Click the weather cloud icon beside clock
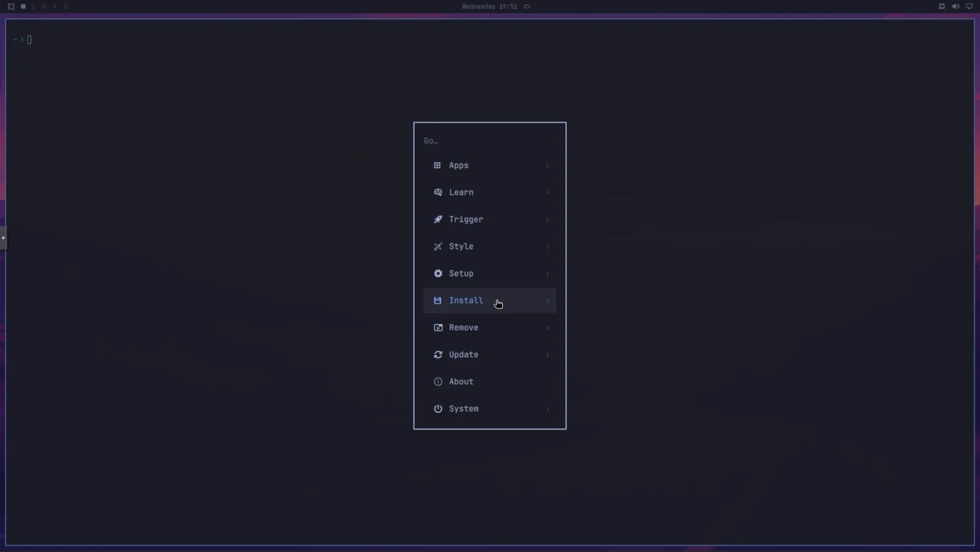The height and width of the screenshot is (552, 980). coord(527,6)
